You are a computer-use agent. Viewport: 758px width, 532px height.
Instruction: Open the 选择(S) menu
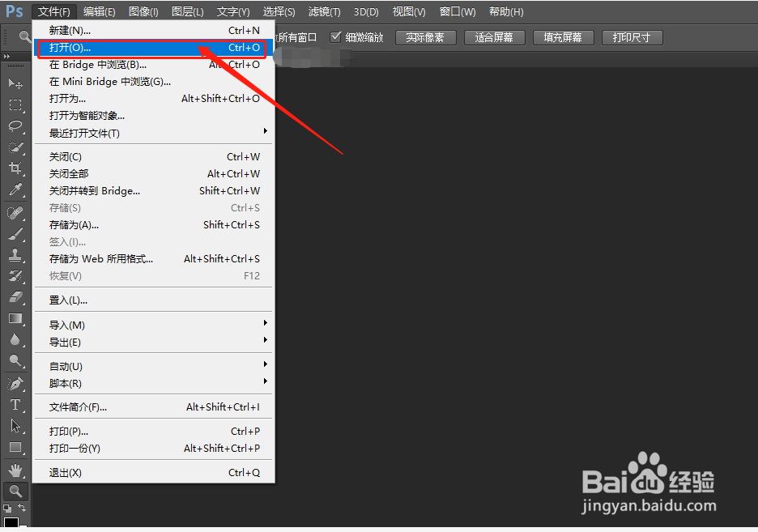pyautogui.click(x=279, y=11)
